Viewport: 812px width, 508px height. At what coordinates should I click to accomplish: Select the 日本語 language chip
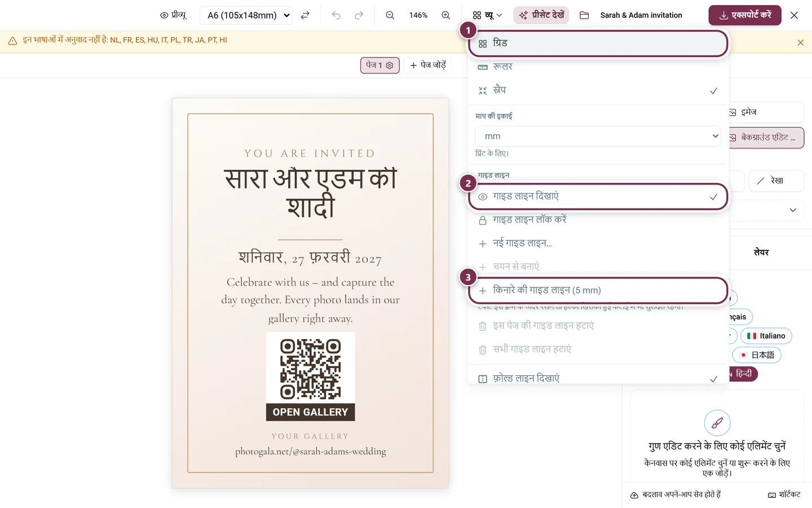(x=756, y=355)
